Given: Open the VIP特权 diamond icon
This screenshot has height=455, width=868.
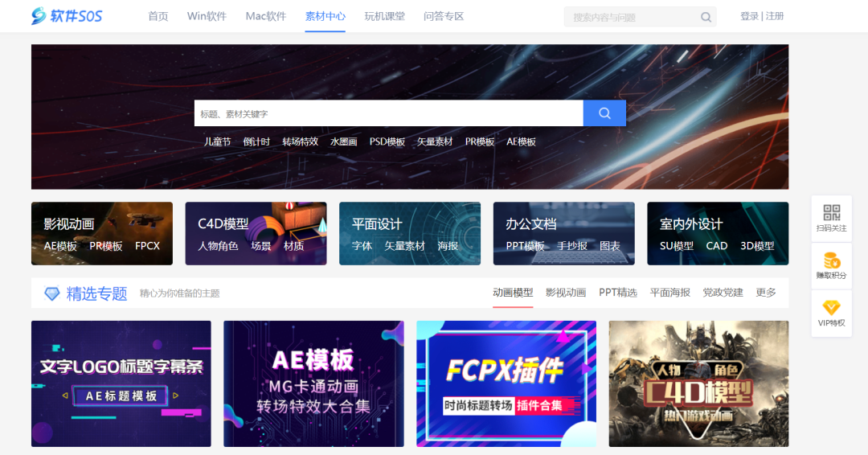Looking at the screenshot, I should 831,308.
